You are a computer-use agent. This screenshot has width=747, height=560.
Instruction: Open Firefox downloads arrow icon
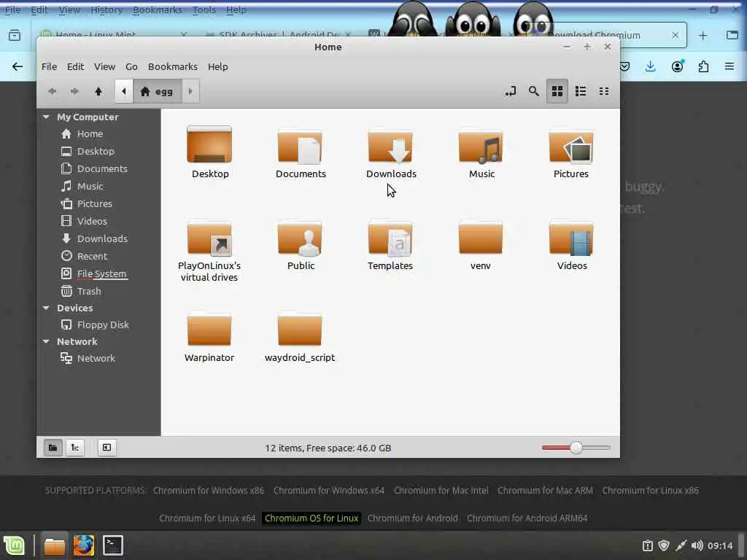point(650,66)
